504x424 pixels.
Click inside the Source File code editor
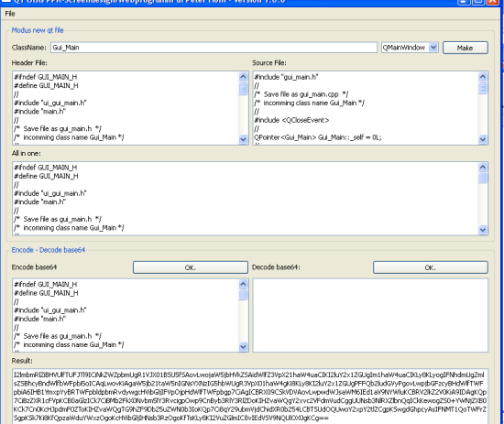pyautogui.click(x=366, y=108)
